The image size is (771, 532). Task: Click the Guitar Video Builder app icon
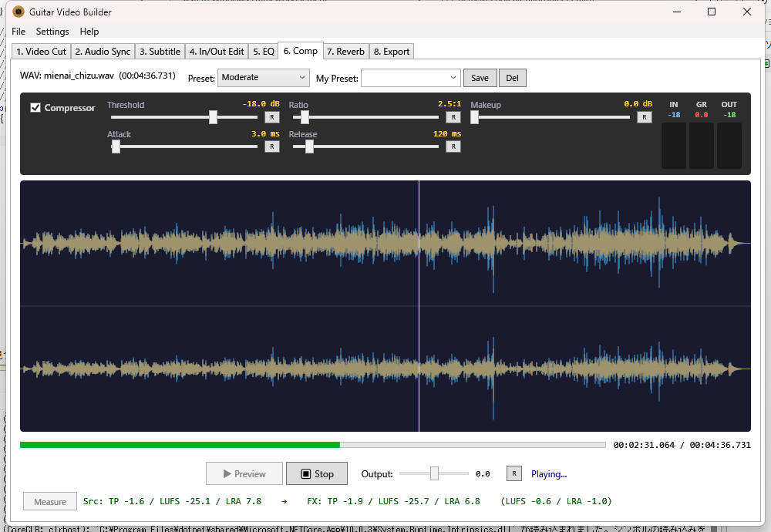tap(19, 12)
